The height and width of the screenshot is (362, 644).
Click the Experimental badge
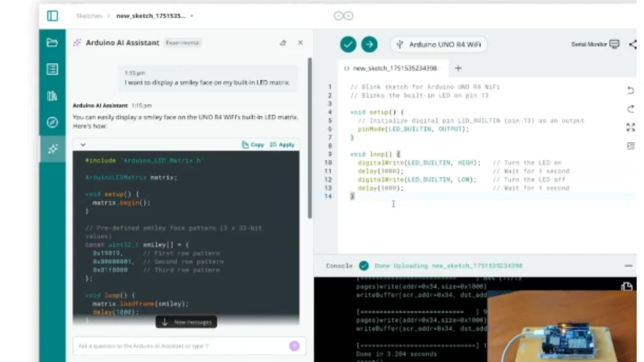pyautogui.click(x=182, y=43)
